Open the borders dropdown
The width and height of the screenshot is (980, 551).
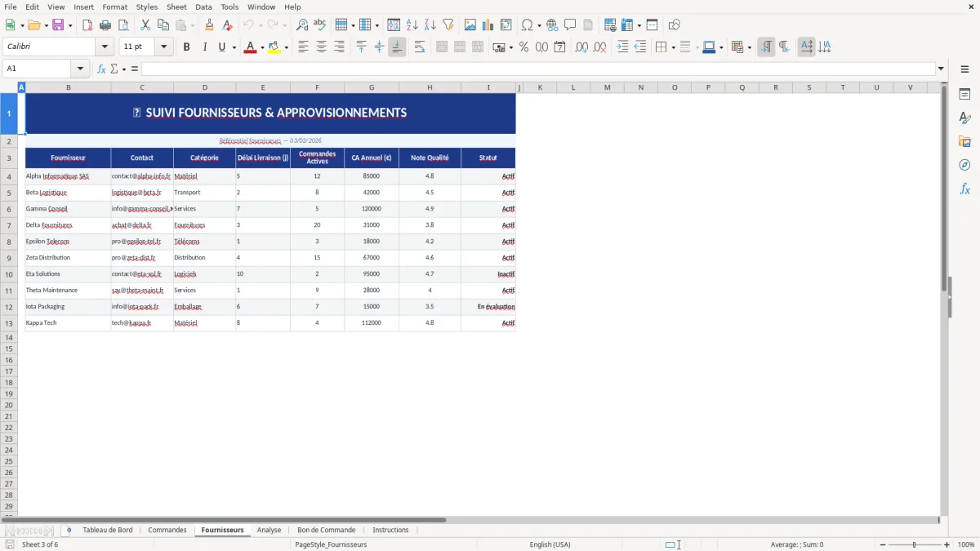point(674,47)
